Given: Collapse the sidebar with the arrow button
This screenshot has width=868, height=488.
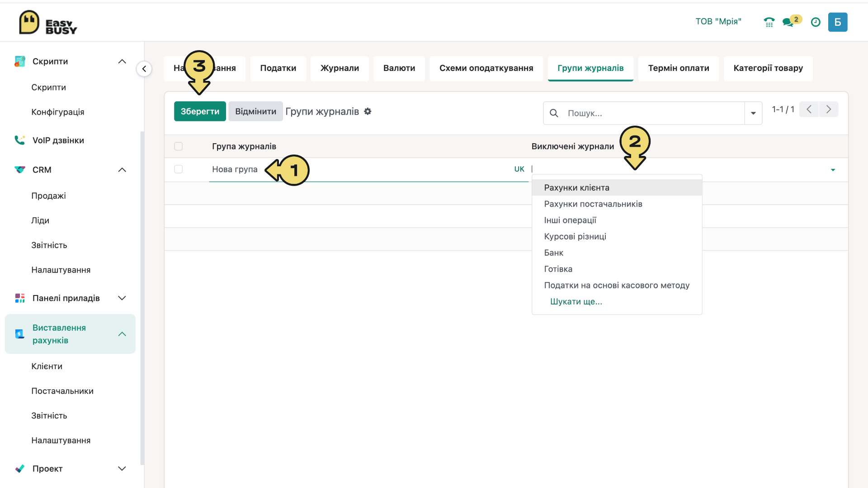Looking at the screenshot, I should tap(144, 69).
